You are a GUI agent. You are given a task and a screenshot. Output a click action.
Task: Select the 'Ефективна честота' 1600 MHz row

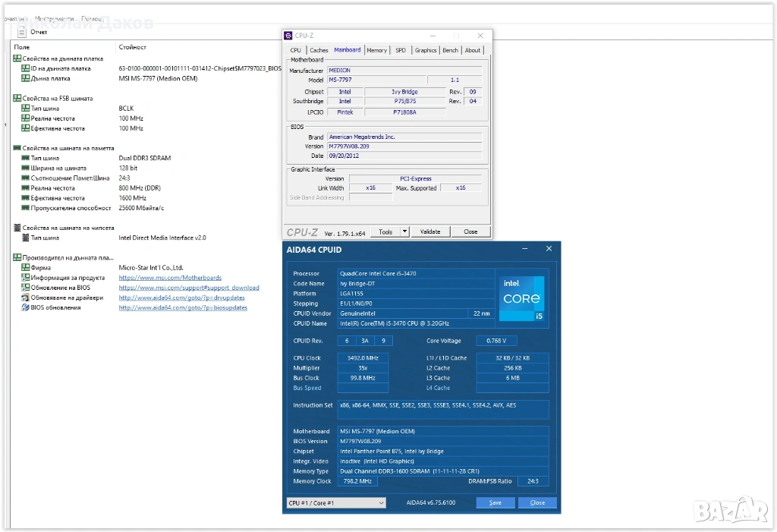coord(57,198)
